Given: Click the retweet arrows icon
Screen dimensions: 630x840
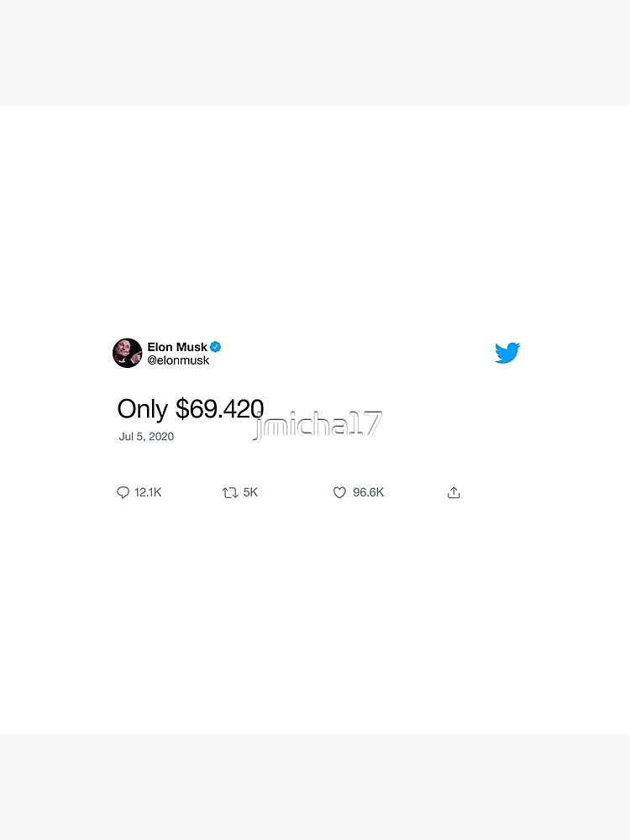Looking at the screenshot, I should coord(230,492).
